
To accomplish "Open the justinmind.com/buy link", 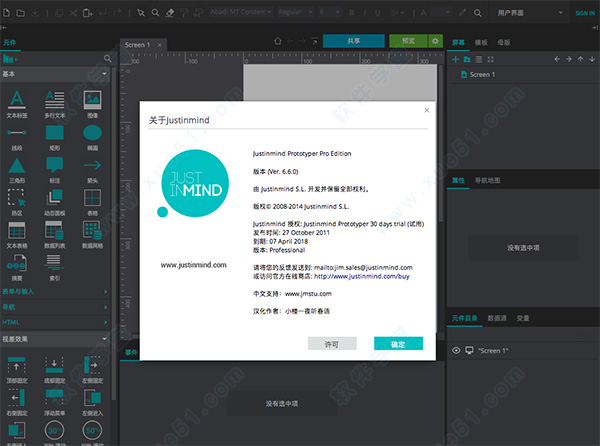I will click(362, 276).
